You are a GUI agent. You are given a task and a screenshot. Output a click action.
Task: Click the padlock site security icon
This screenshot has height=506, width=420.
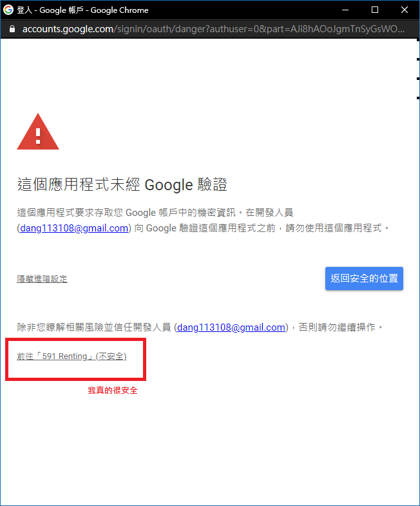click(x=12, y=29)
